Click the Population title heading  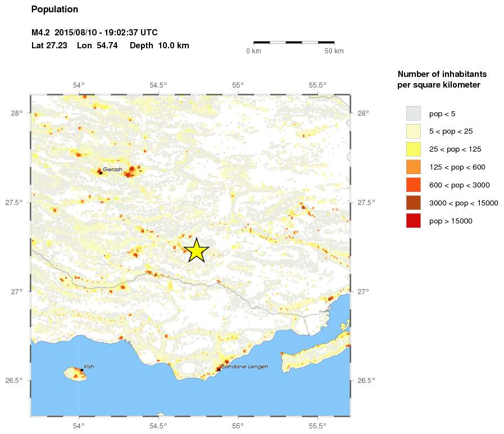pos(55,10)
